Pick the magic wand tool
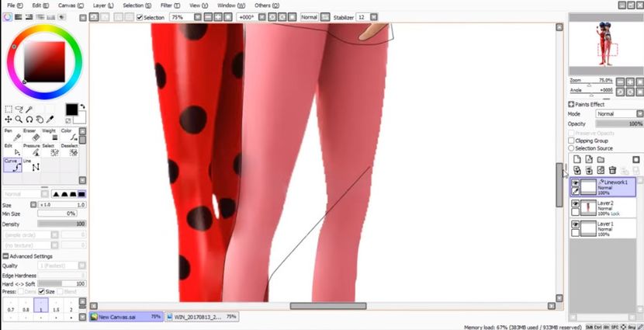The image size is (644, 330). [x=29, y=109]
